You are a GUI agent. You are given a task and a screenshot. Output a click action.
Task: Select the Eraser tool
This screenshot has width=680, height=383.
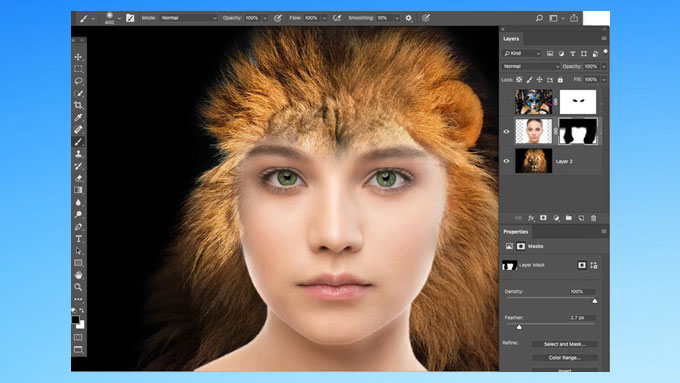pos(78,178)
